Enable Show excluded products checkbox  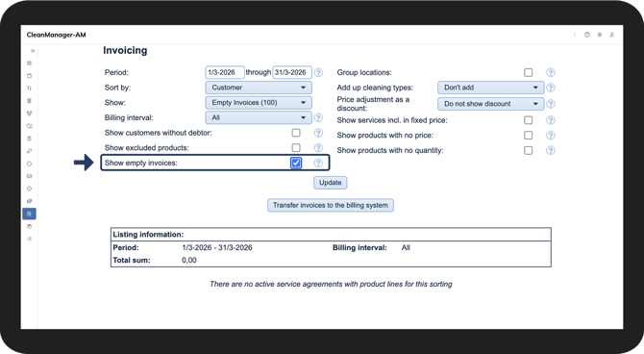(296, 147)
